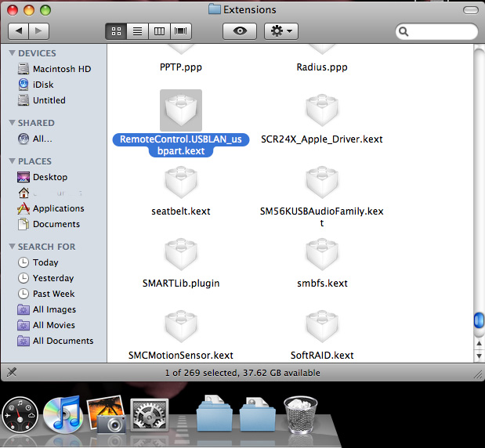The width and height of the screenshot is (485, 448).
Task: Click the window resize grip corner
Action: coord(478,374)
